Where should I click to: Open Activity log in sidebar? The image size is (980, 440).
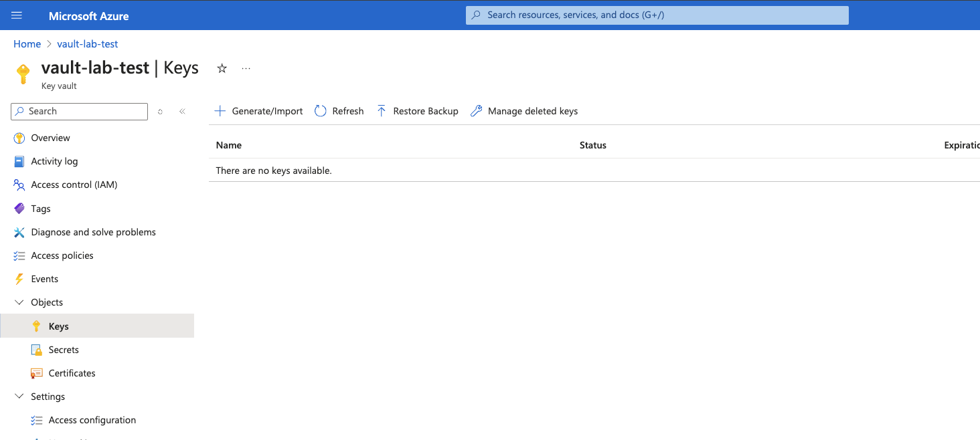pyautogui.click(x=54, y=161)
